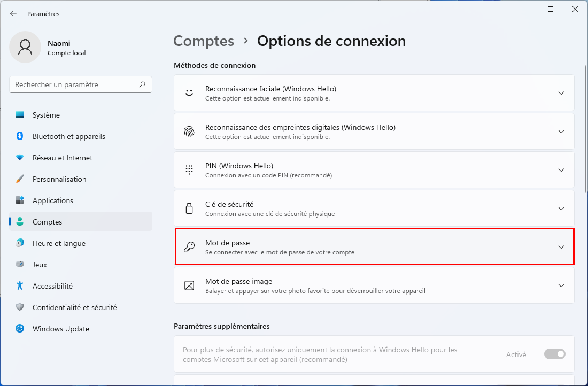This screenshot has width=588, height=386.
Task: Expand the Mot de passe chevron
Action: 561,247
